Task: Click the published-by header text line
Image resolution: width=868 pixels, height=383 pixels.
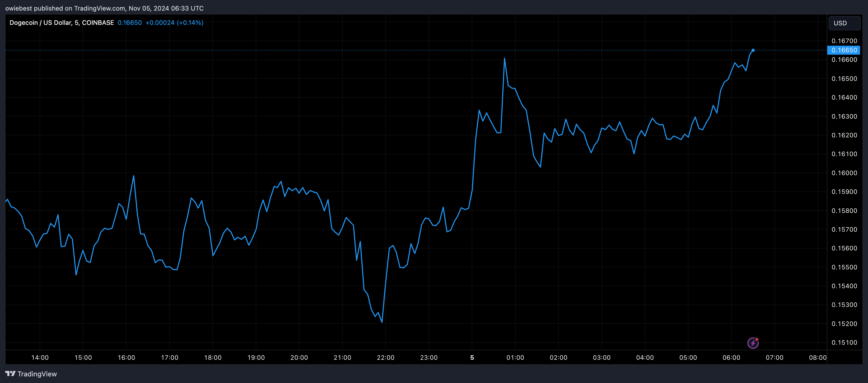Action: point(104,8)
